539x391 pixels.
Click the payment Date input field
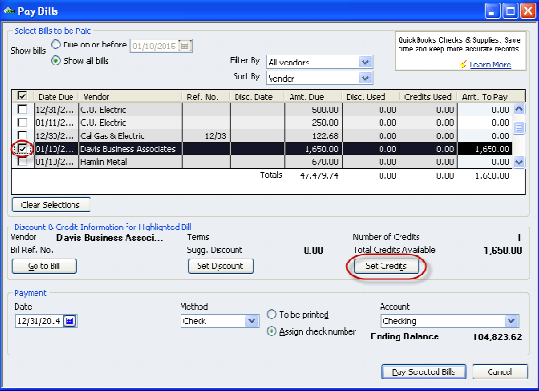click(x=39, y=321)
